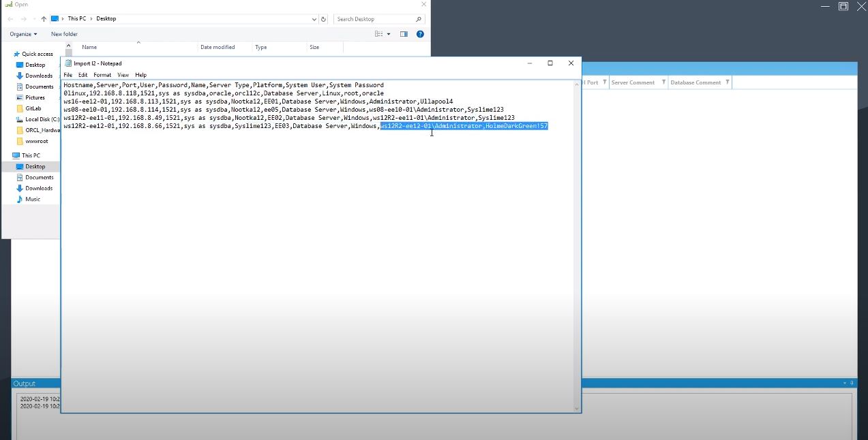Maximize the background application window

(x=843, y=6)
